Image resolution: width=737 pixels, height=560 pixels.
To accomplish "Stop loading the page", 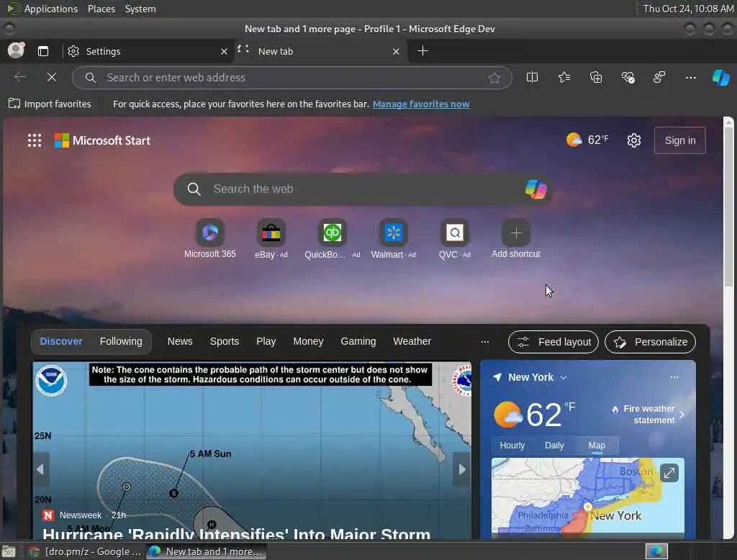I will tap(52, 77).
